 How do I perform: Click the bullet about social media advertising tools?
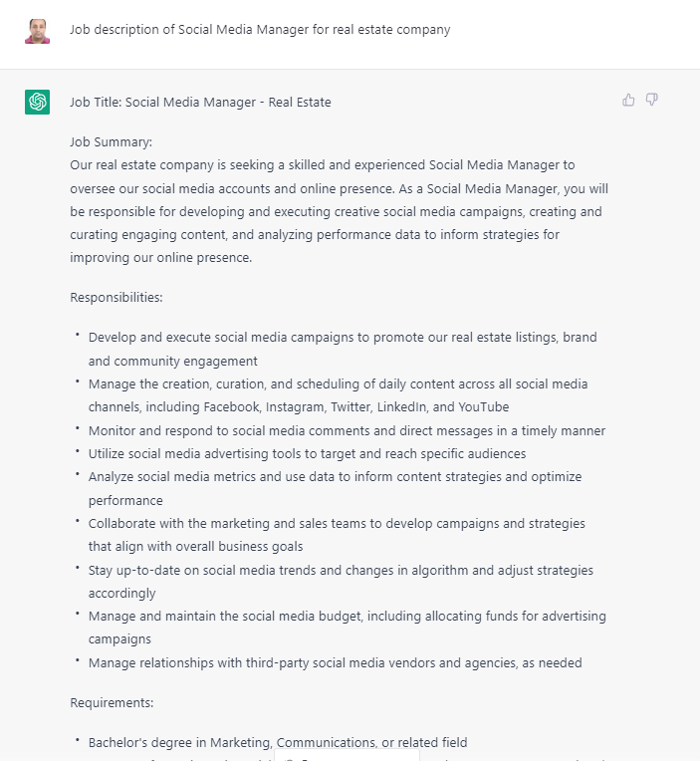307,453
